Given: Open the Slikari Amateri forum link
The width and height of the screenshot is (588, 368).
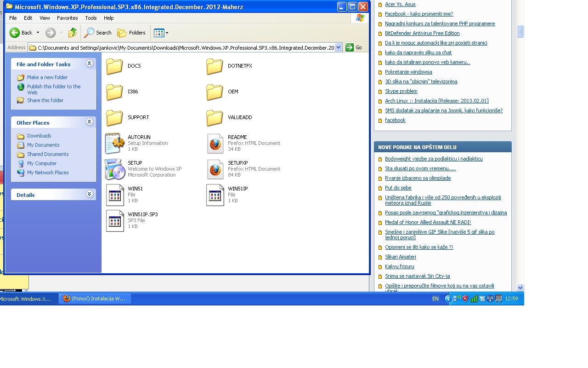Looking at the screenshot, I should [401, 257].
